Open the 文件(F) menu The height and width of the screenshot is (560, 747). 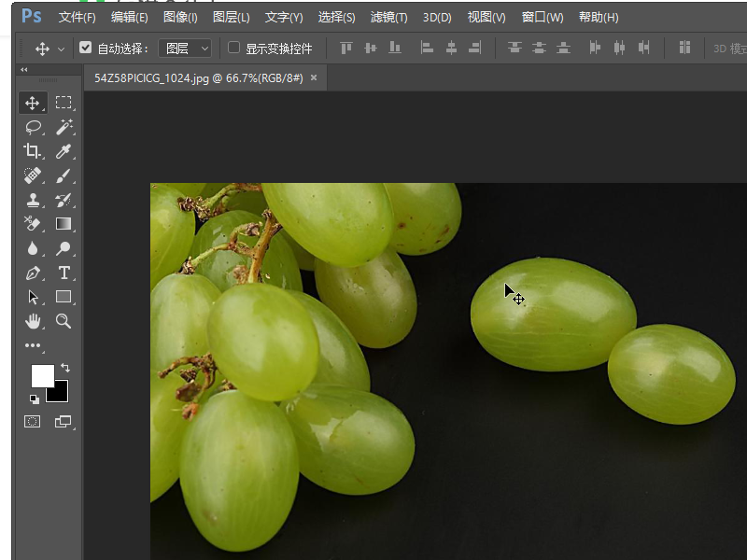coord(78,18)
